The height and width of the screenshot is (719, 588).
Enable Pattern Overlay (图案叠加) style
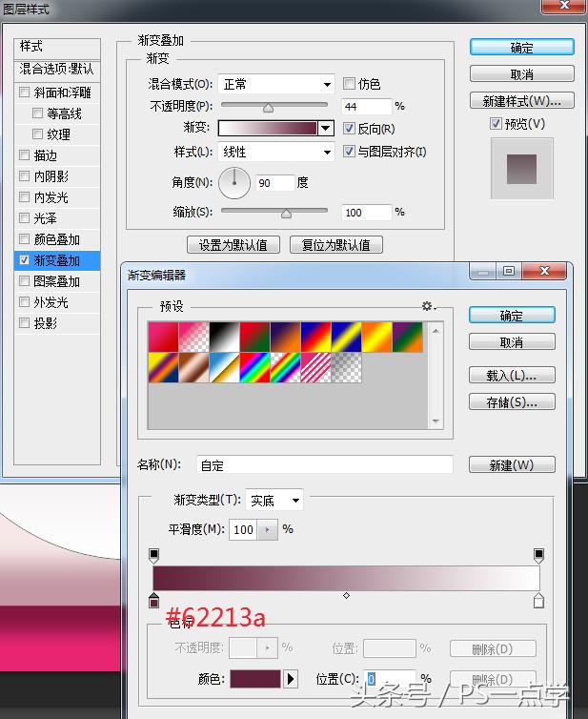[x=24, y=281]
